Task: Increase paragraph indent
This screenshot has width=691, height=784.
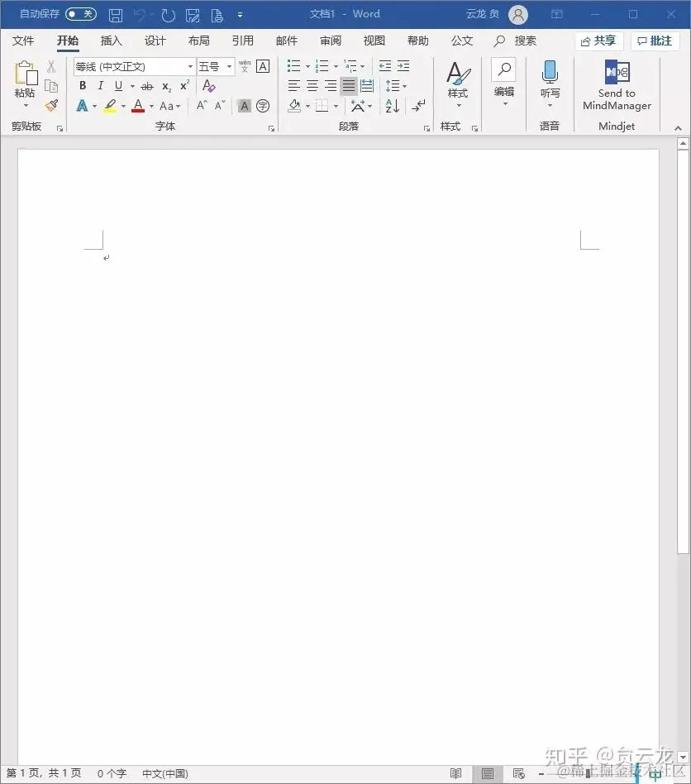Action: click(x=403, y=66)
